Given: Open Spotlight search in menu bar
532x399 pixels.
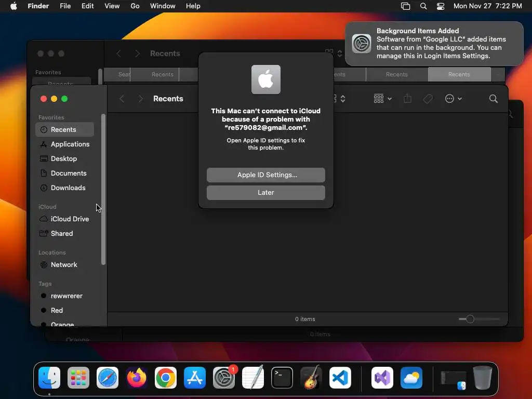Looking at the screenshot, I should [423, 6].
